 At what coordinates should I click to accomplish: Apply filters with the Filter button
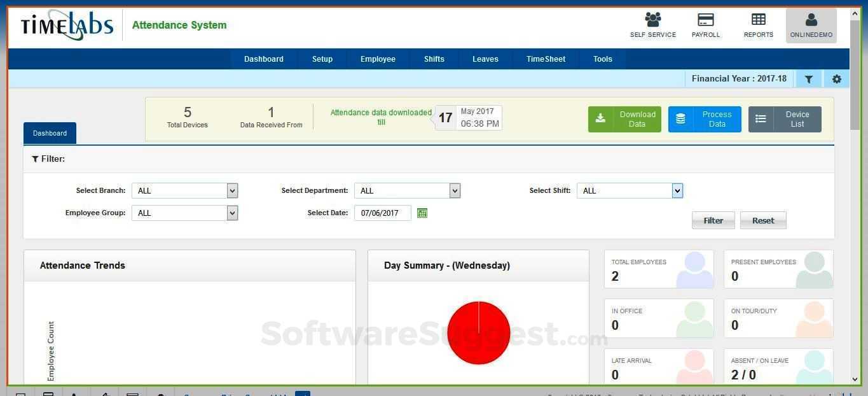coord(713,220)
